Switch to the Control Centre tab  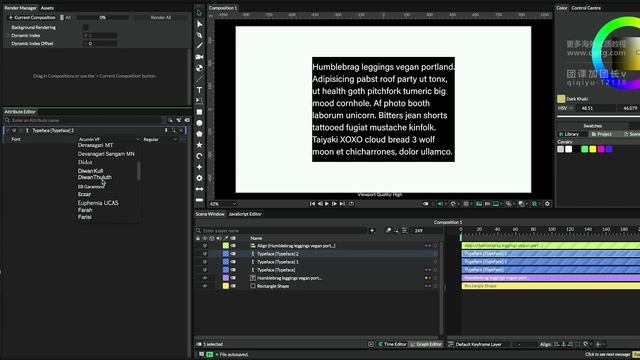click(x=586, y=8)
